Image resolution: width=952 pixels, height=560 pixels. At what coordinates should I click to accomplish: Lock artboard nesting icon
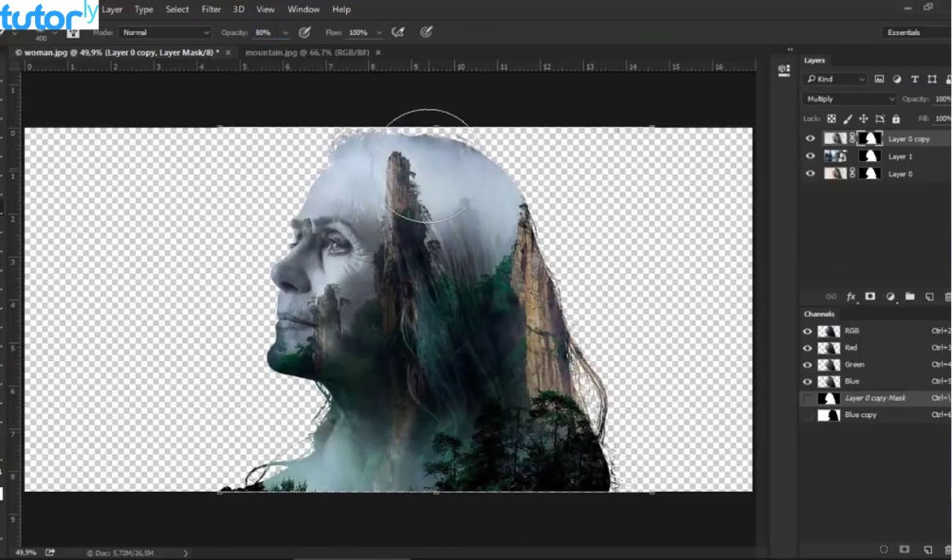880,118
